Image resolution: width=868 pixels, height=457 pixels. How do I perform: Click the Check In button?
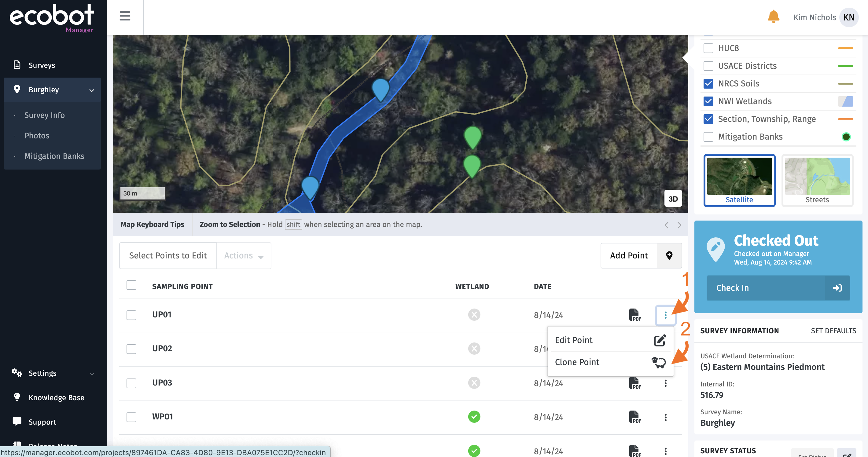(778, 288)
